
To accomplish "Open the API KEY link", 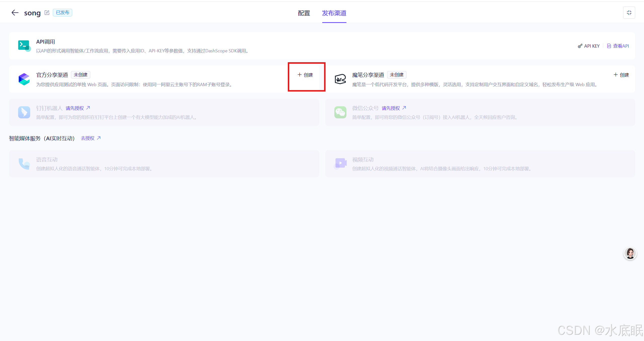I will pyautogui.click(x=589, y=46).
